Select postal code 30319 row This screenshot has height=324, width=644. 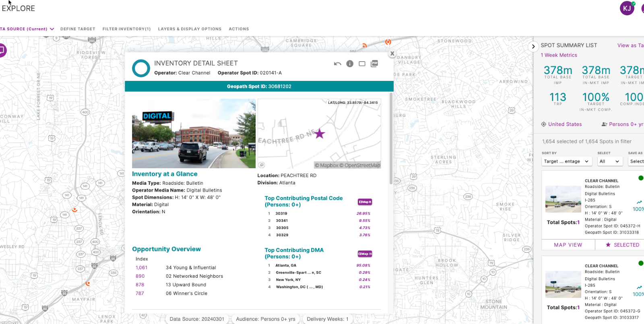point(319,214)
